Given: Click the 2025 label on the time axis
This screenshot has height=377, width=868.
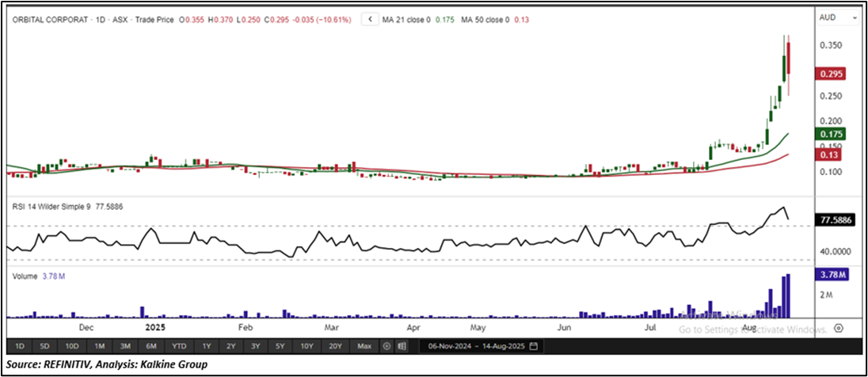Looking at the screenshot, I should 155,328.
